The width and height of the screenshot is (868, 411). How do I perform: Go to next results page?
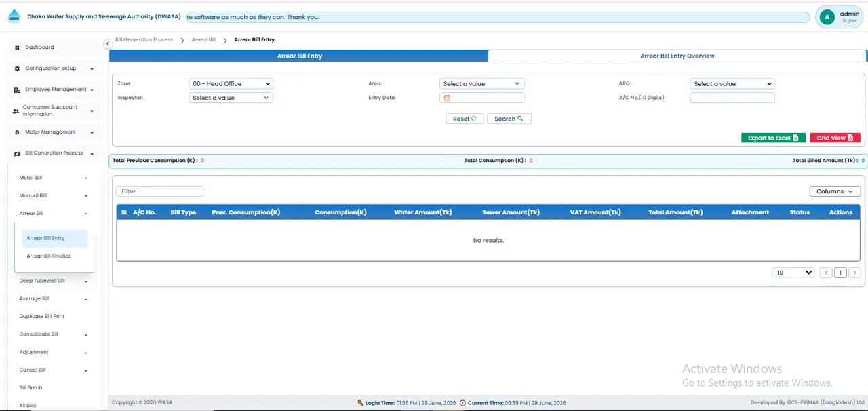click(x=854, y=273)
